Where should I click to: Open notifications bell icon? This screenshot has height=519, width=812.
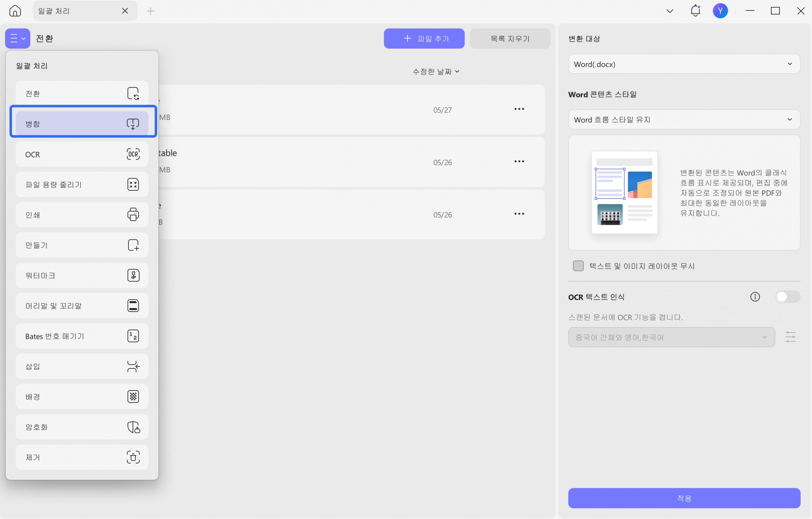click(x=695, y=11)
